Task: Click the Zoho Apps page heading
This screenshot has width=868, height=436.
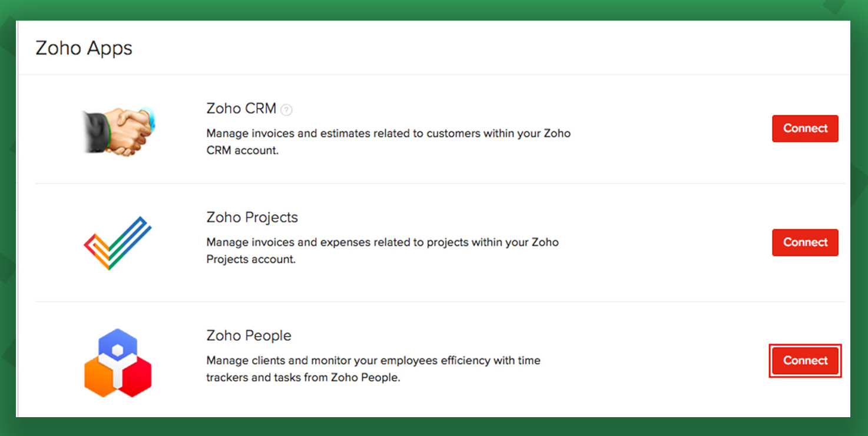Action: click(84, 48)
